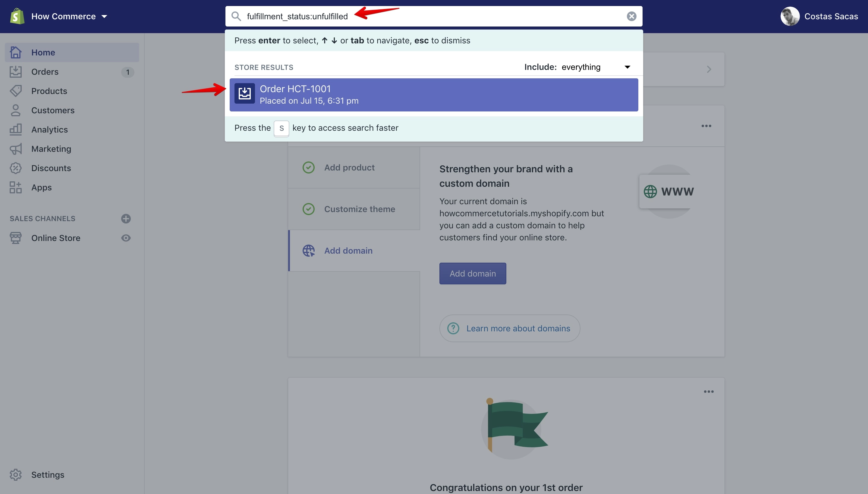The image size is (868, 494).
Task: Click the order icon in HCT-1001 result
Action: [x=244, y=93]
